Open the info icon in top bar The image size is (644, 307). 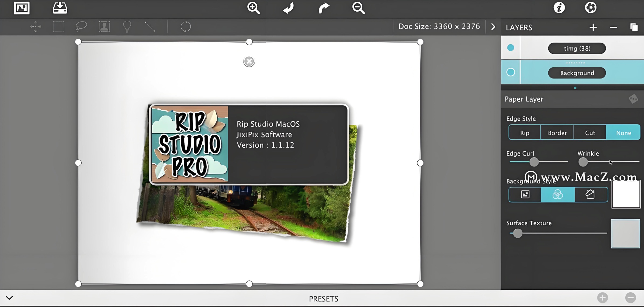tap(559, 8)
